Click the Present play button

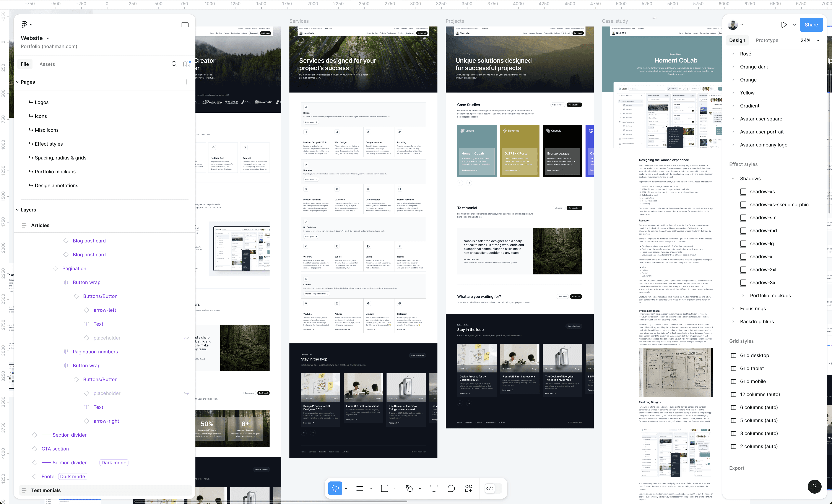coord(784,25)
